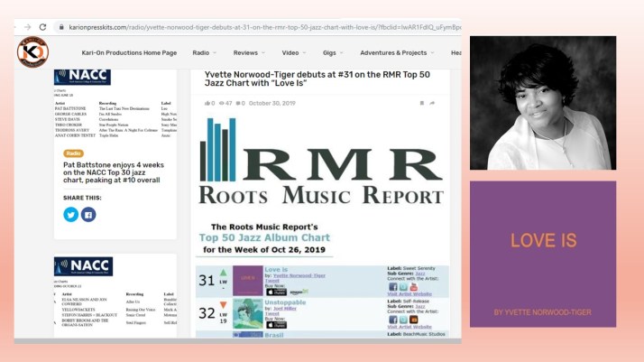Screen dimensions: 644x362
Task: Open the Reviews menu item
Action: pyautogui.click(x=245, y=53)
